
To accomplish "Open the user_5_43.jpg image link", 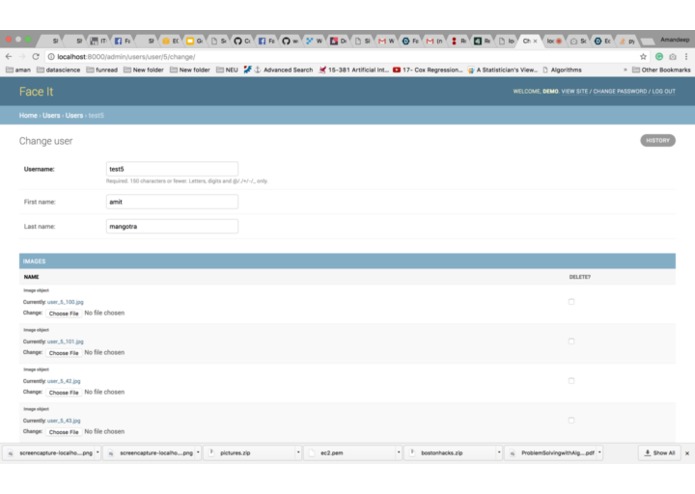I will coord(64,421).
